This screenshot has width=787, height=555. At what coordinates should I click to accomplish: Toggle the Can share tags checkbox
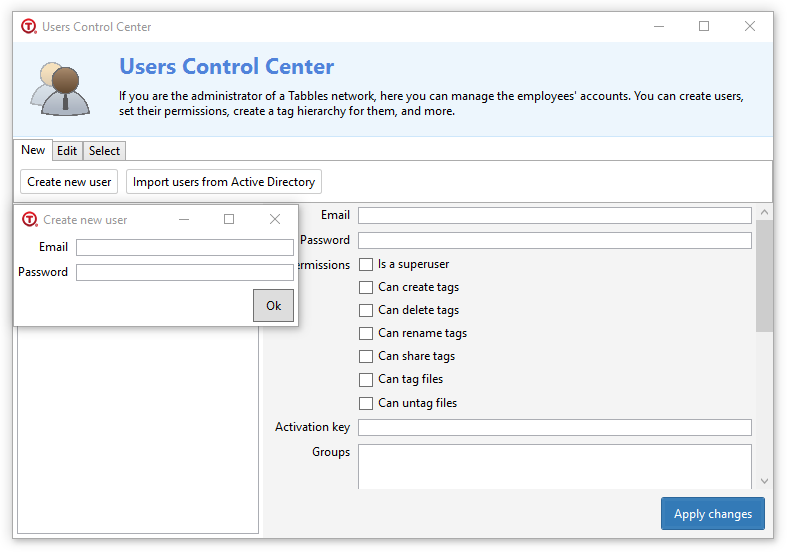click(x=366, y=357)
